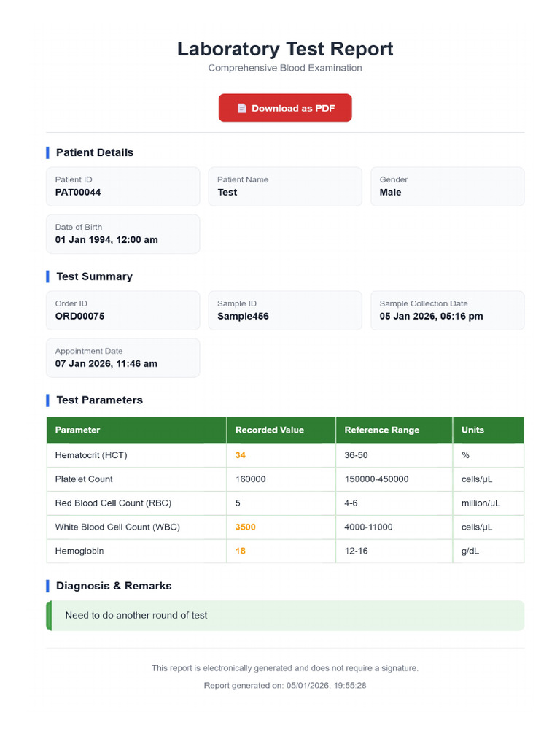Click the remarks box about another test round

(x=285, y=616)
